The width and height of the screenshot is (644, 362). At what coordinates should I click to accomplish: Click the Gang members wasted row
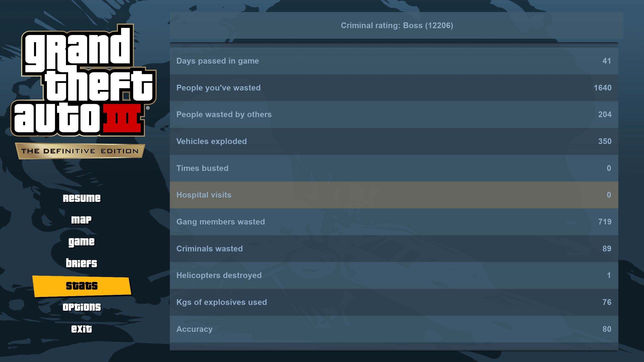point(394,222)
